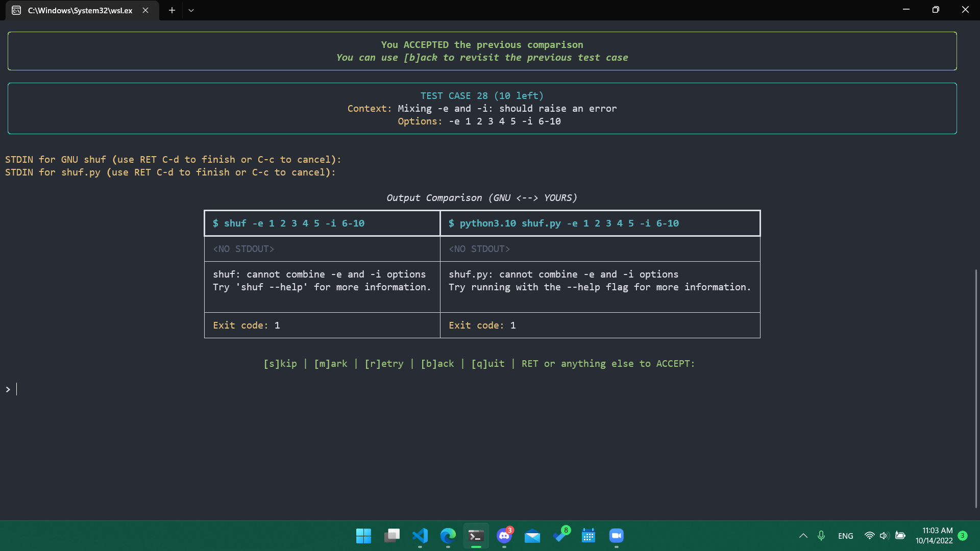
Task: Open Microsoft Edge browser icon
Action: pos(448,536)
